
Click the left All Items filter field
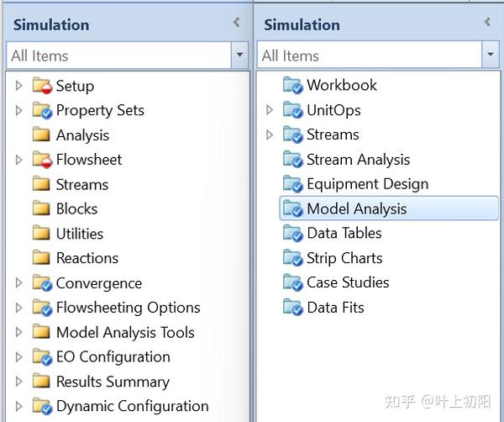[118, 55]
